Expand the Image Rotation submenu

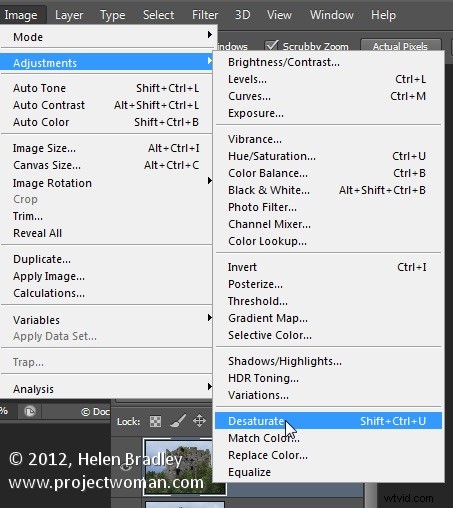click(107, 183)
